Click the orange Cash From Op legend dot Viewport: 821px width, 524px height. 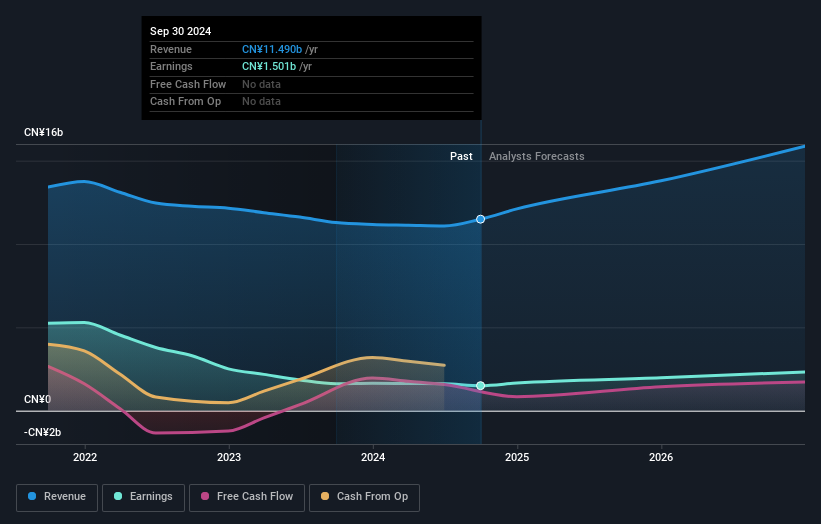[x=325, y=496]
